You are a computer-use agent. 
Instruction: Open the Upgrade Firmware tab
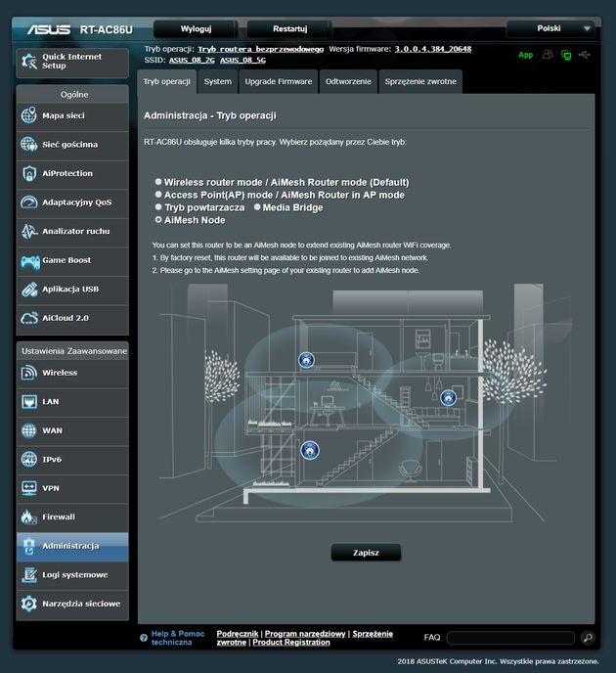[279, 81]
